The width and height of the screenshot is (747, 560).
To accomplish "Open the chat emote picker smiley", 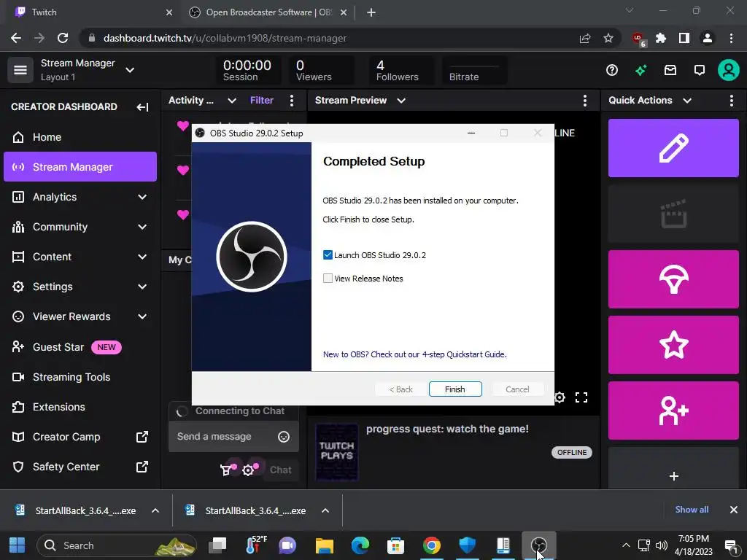I will (x=284, y=437).
